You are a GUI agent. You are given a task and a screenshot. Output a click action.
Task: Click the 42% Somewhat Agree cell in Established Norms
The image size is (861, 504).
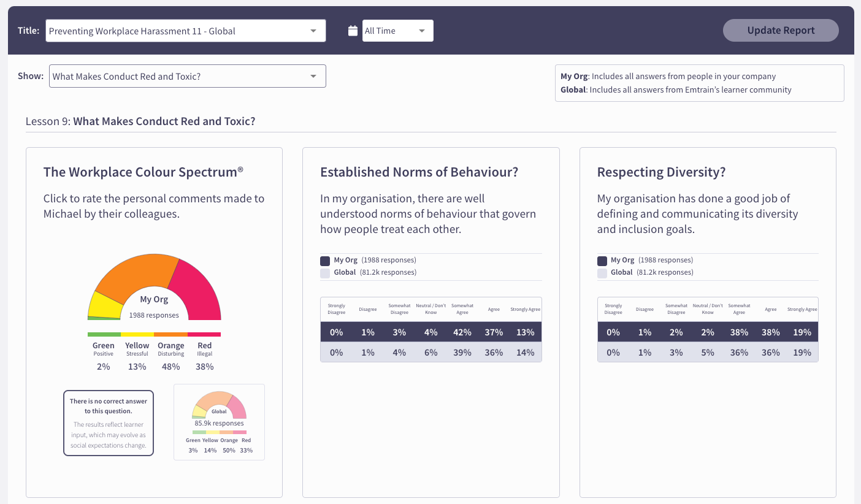click(462, 332)
